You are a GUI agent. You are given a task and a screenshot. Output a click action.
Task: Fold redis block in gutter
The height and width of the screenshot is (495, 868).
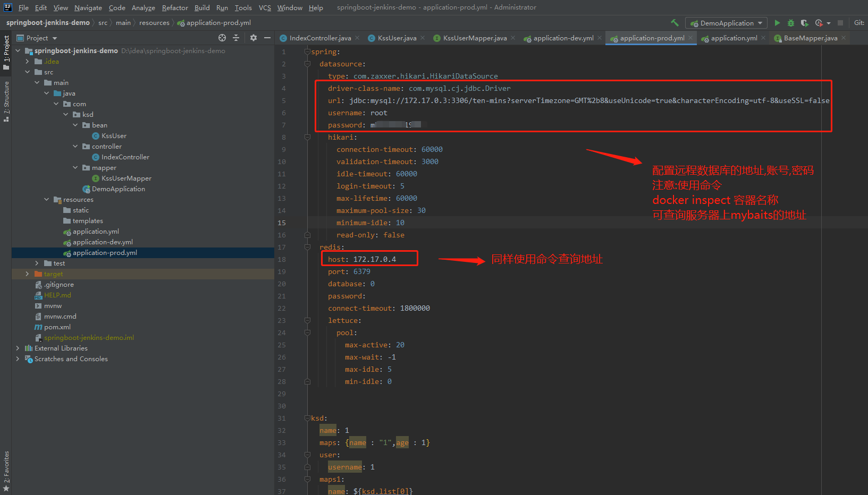click(307, 247)
